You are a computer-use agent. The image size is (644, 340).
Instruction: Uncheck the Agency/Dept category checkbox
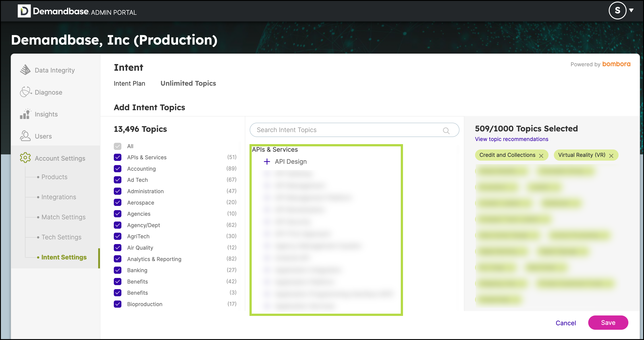click(x=118, y=225)
